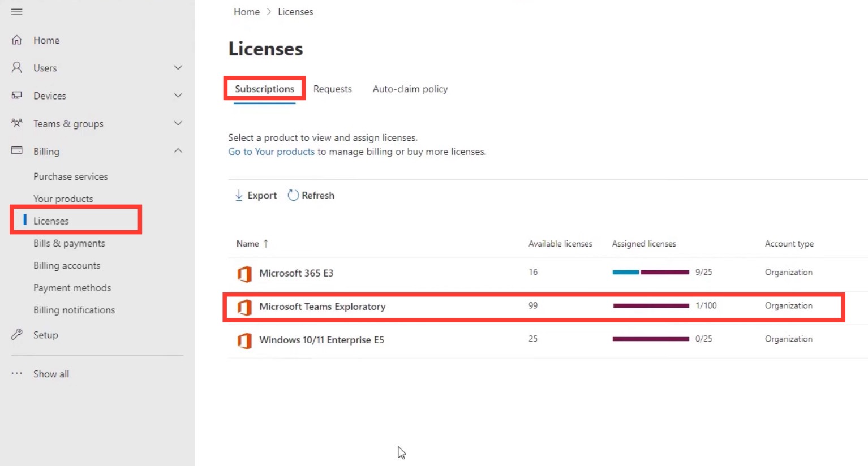Click available licenses value 99
This screenshot has width=868, height=466.
click(533, 305)
